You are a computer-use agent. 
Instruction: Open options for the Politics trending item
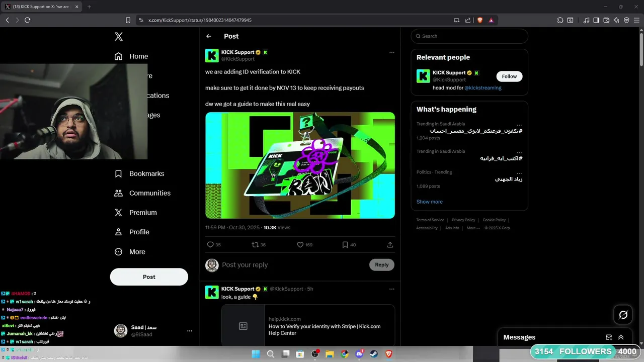pyautogui.click(x=519, y=172)
